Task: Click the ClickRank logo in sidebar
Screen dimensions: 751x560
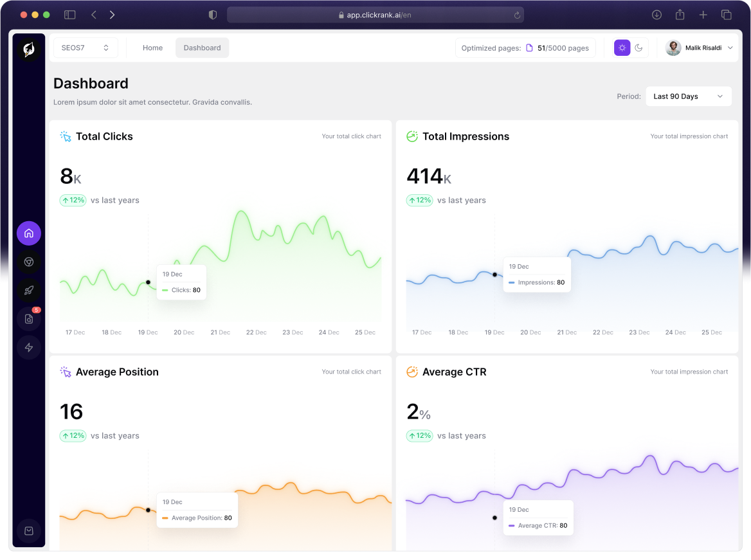Action: point(29,50)
